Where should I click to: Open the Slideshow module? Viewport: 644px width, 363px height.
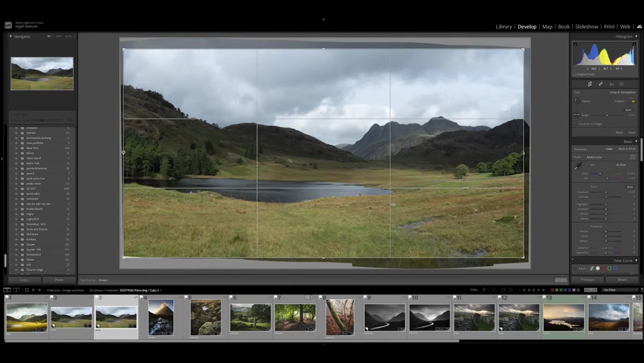tap(587, 26)
